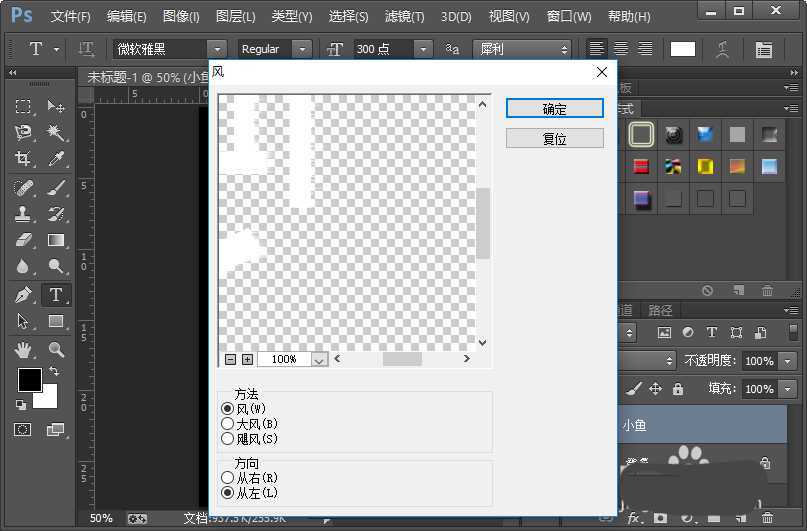
Task: Select the 大风(B) method option
Action: pyautogui.click(x=227, y=424)
